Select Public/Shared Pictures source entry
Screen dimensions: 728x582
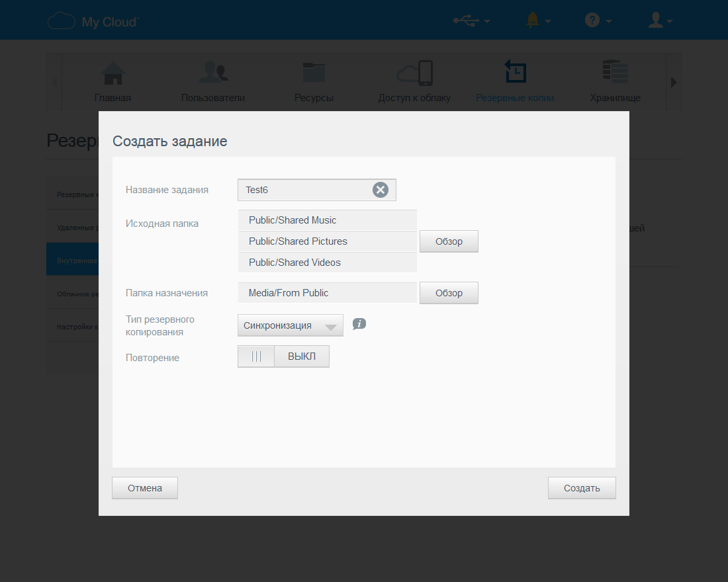point(328,241)
